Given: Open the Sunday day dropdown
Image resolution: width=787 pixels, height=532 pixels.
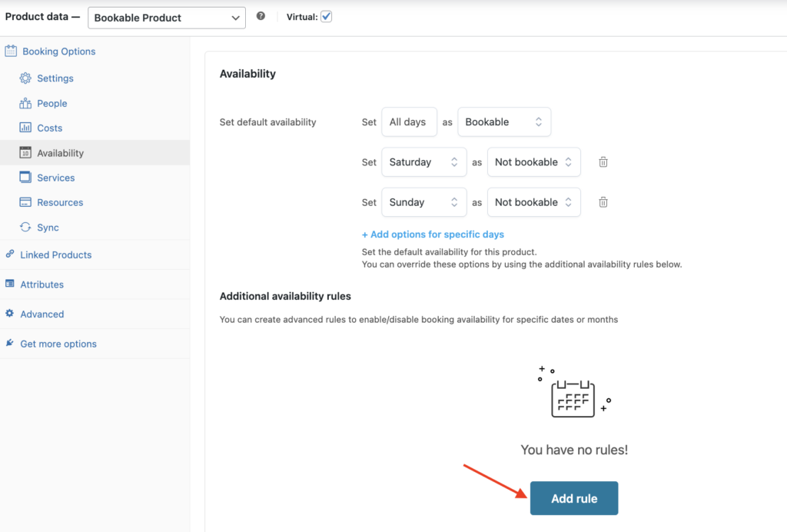Looking at the screenshot, I should [x=424, y=202].
